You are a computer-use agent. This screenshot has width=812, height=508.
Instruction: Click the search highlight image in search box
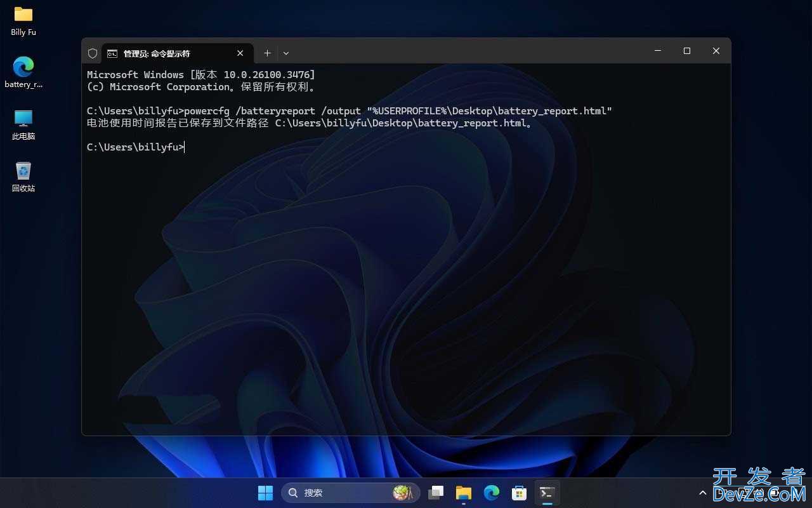(403, 493)
